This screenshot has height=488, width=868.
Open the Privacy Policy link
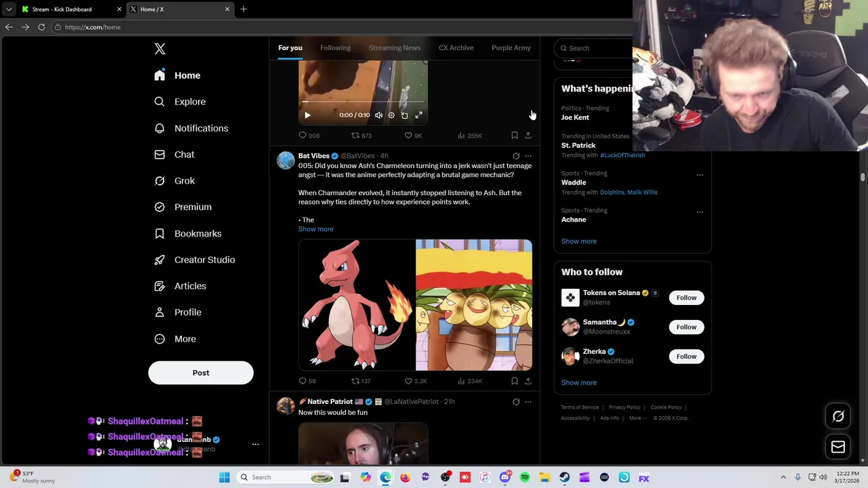tap(625, 407)
